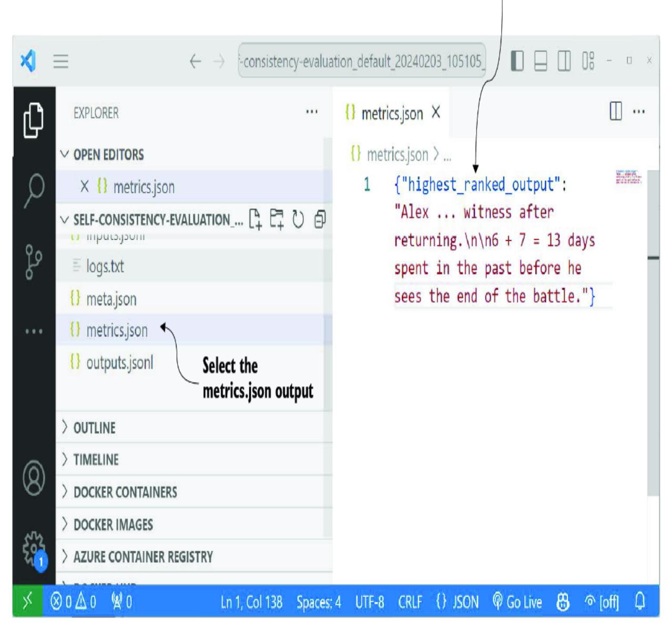Switch to the metrics.json editor tab
Image resolution: width=672 pixels, height=626 pixels.
[x=391, y=113]
